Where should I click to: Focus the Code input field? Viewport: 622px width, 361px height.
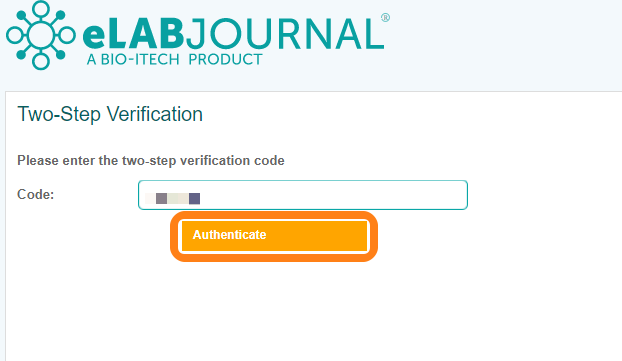[303, 195]
